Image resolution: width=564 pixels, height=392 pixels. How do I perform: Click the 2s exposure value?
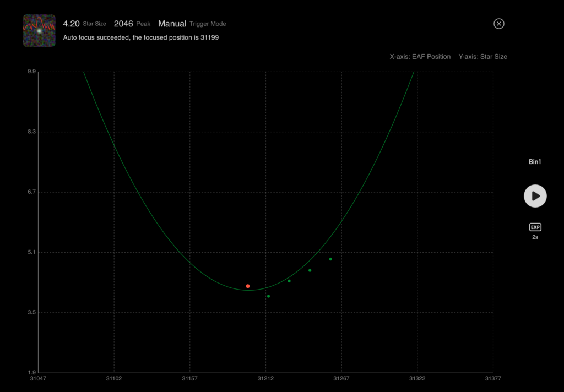535,237
